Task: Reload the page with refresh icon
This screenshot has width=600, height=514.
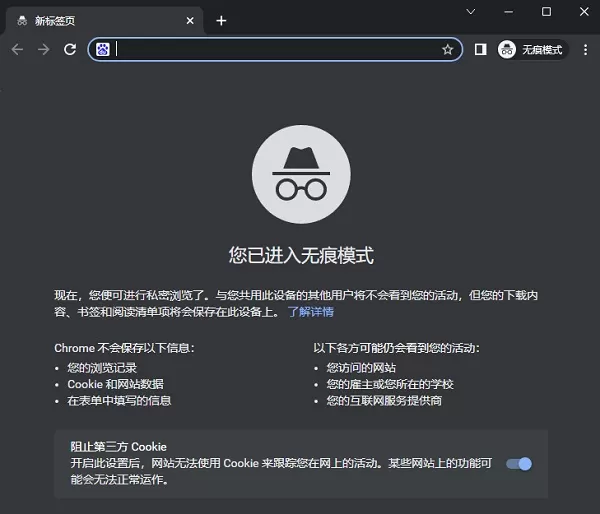Action: pos(70,49)
